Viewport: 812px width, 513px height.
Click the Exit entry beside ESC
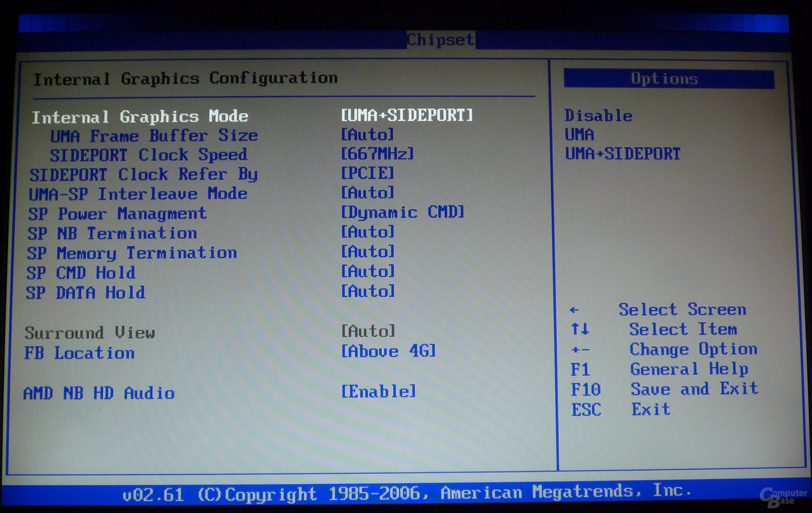(x=651, y=409)
